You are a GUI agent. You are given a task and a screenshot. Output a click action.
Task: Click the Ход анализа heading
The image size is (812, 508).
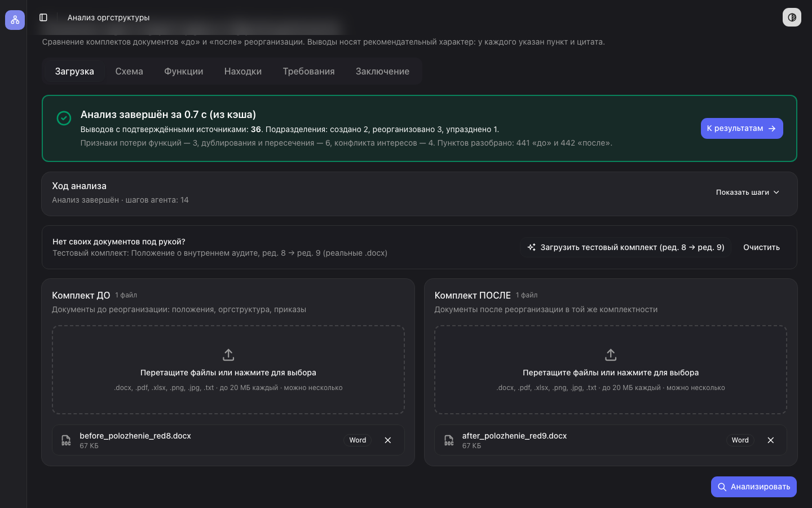coord(79,186)
